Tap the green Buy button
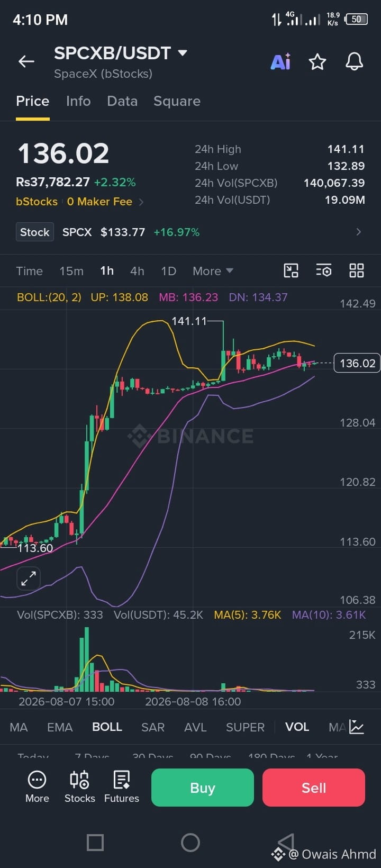Image resolution: width=381 pixels, height=868 pixels. (x=203, y=788)
